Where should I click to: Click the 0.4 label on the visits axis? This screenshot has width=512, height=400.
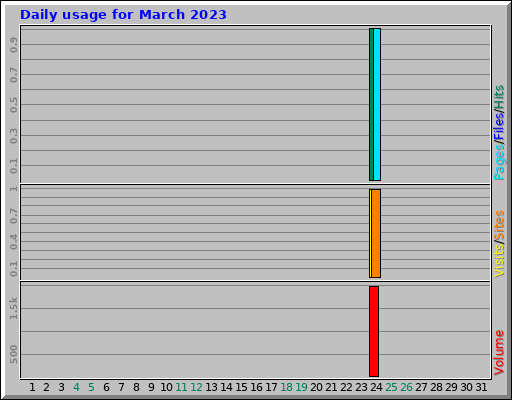[x=13, y=242]
